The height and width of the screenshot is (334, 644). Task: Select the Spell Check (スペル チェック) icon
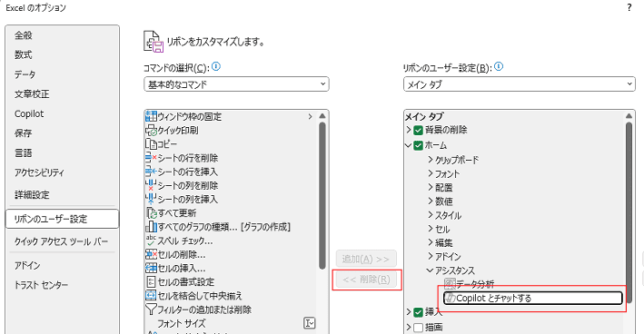tap(151, 241)
